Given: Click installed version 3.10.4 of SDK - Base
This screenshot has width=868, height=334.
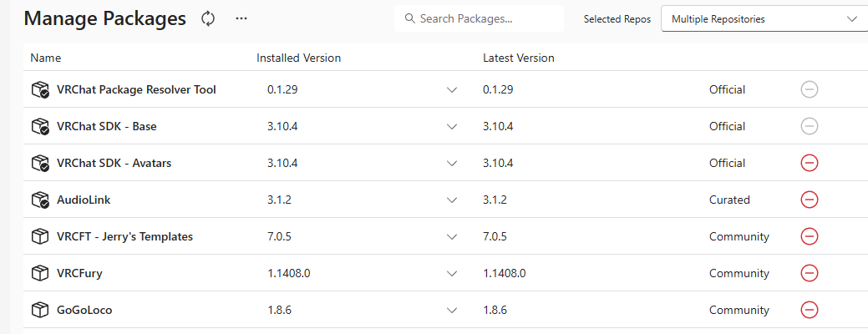Looking at the screenshot, I should 282,127.
